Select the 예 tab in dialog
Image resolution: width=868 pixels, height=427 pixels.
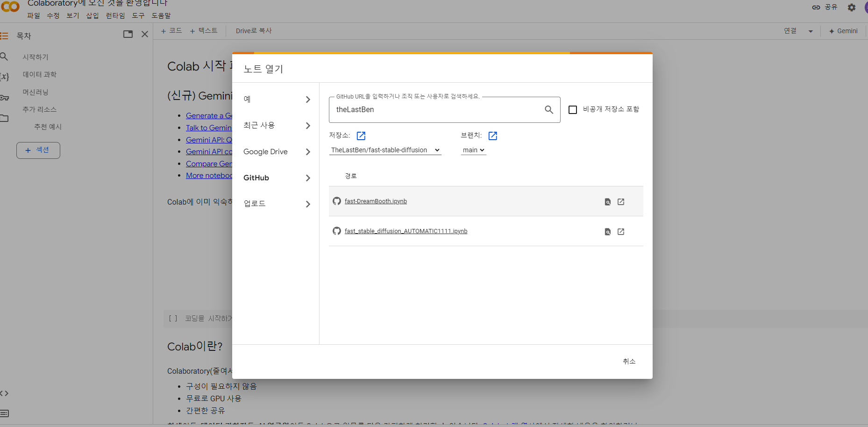coord(277,100)
